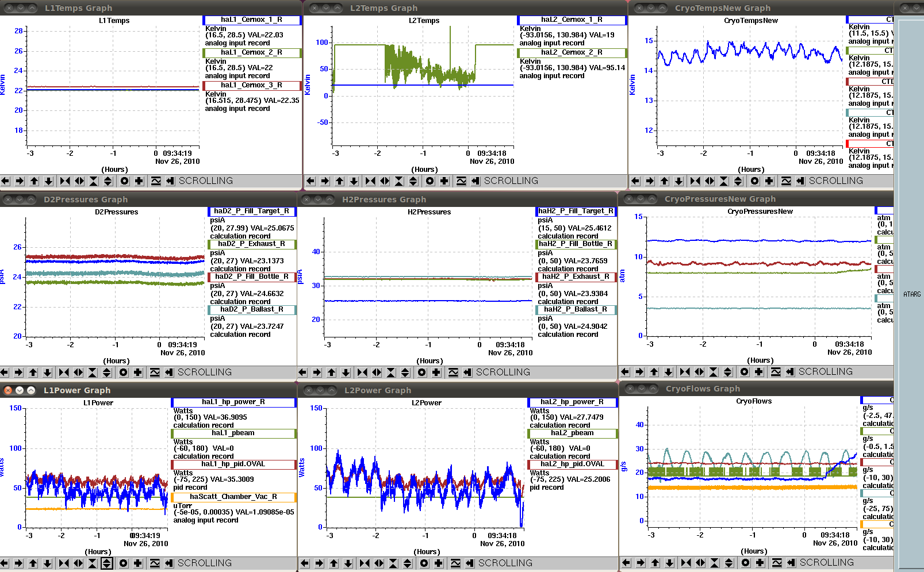Shift L1Temps graph down with down arrow
The height and width of the screenshot is (572, 924).
pos(48,181)
